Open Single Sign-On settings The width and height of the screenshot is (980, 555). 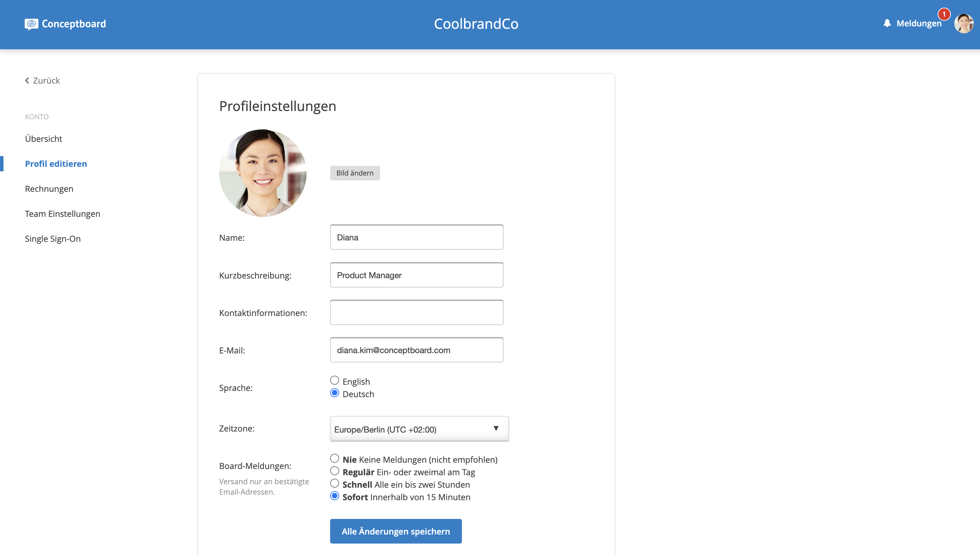pos(53,239)
